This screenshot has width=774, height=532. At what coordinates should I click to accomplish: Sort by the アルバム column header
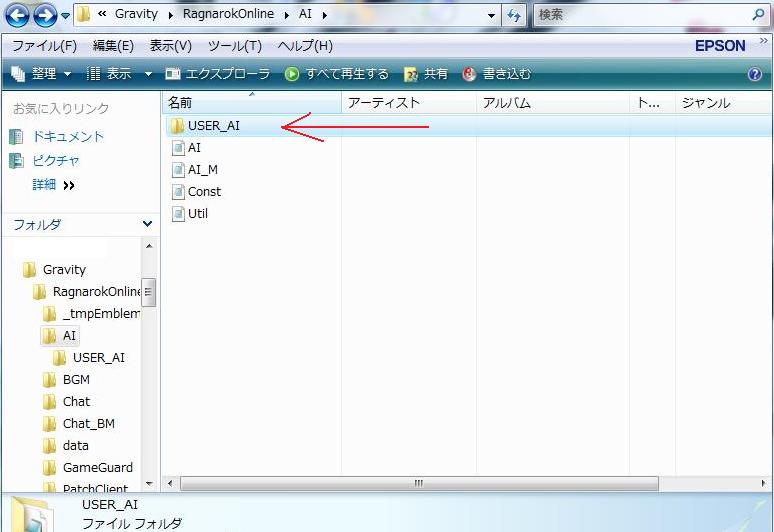[x=552, y=103]
